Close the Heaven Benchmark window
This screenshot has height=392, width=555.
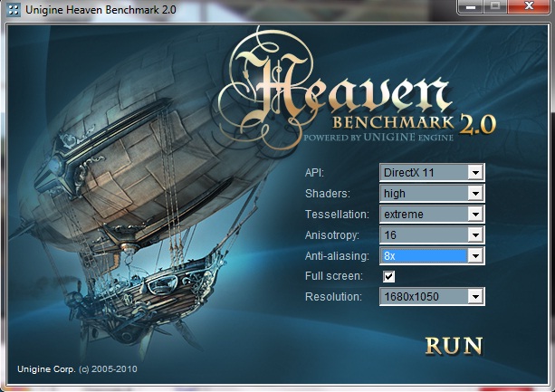point(529,6)
